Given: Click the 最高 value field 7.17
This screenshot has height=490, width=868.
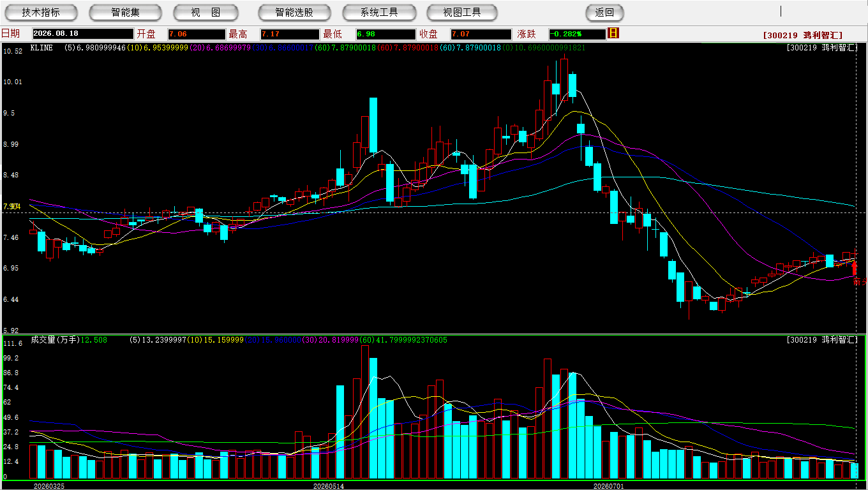Looking at the screenshot, I should click(x=289, y=34).
